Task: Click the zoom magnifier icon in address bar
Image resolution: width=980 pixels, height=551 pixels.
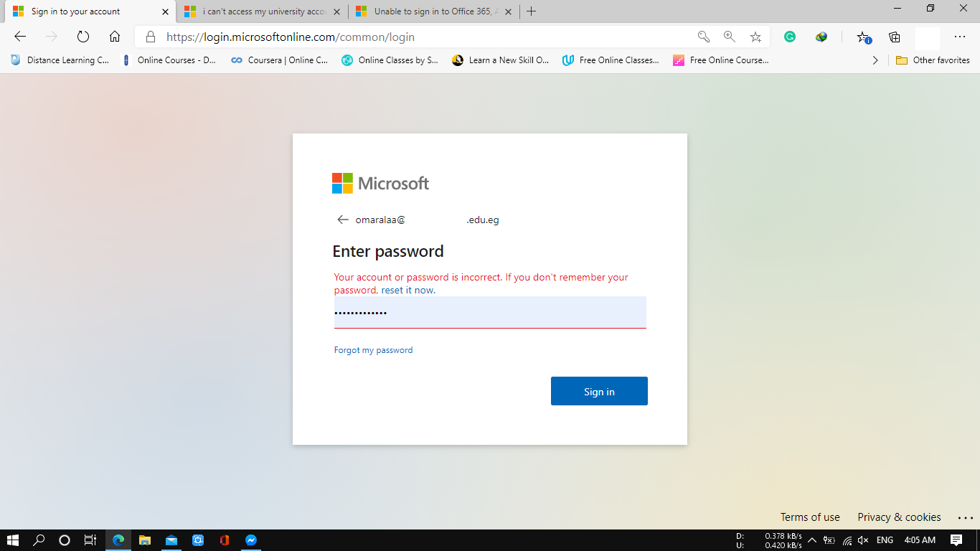Action: [729, 37]
